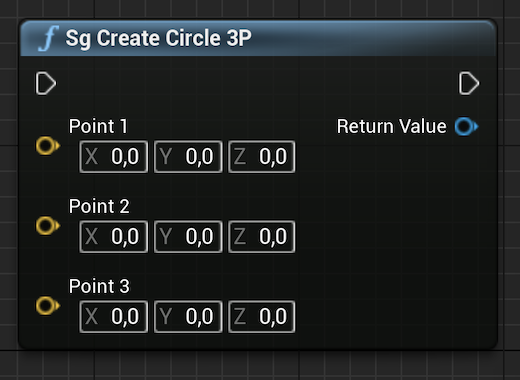Select the Sg Create Circle 3P title
Viewport: 520px width, 380px height.
point(158,38)
